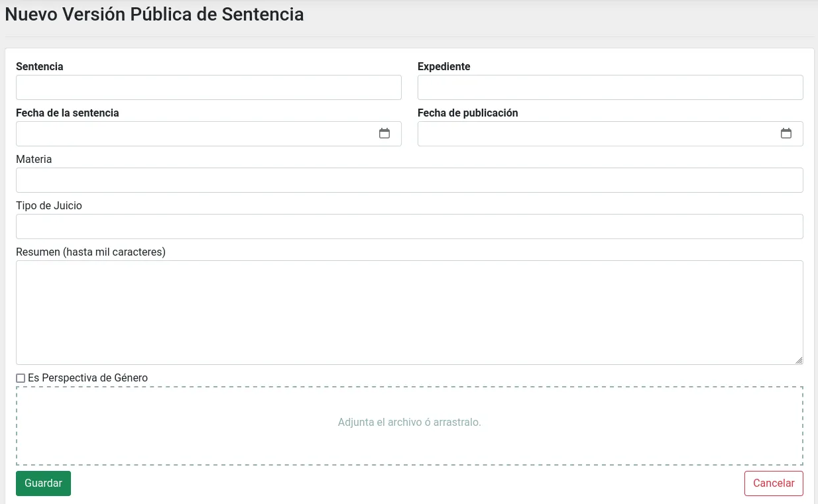Open the Tipo de Juicio selector
818x504 pixels.
pyautogui.click(x=409, y=226)
